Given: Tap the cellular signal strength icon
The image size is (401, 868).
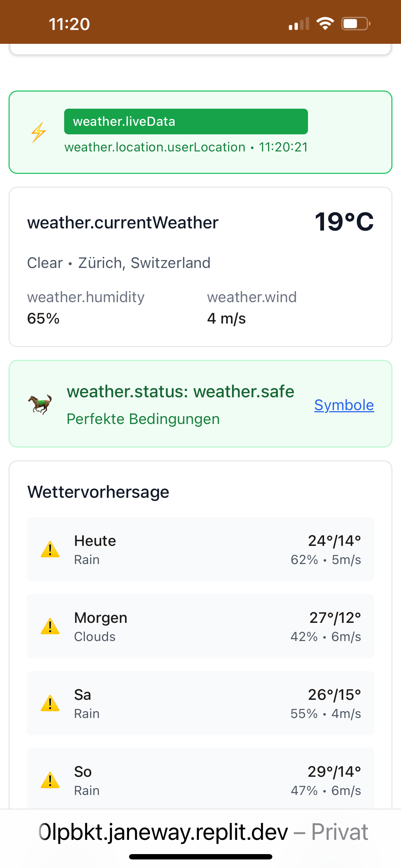Looking at the screenshot, I should tap(299, 24).
